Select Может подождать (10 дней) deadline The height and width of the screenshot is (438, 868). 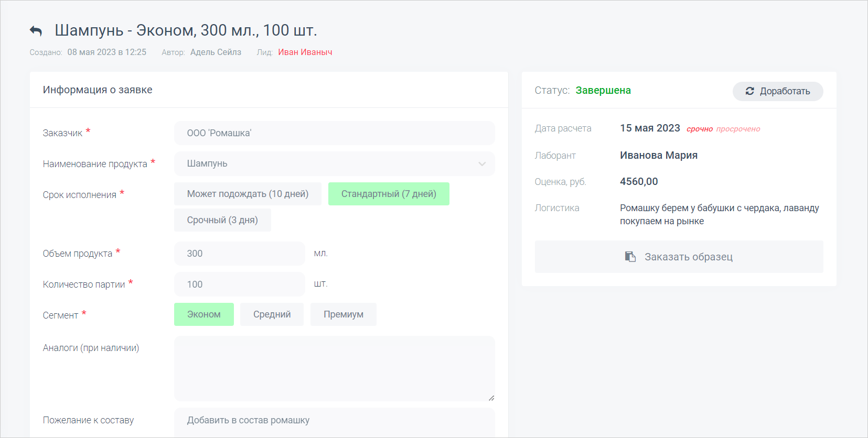coord(248,194)
